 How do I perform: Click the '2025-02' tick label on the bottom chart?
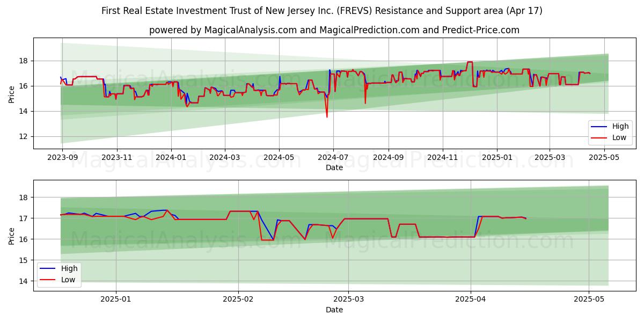238,300
